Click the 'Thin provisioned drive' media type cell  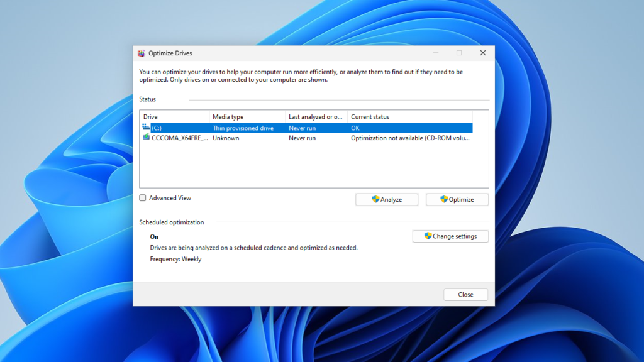[x=243, y=128]
